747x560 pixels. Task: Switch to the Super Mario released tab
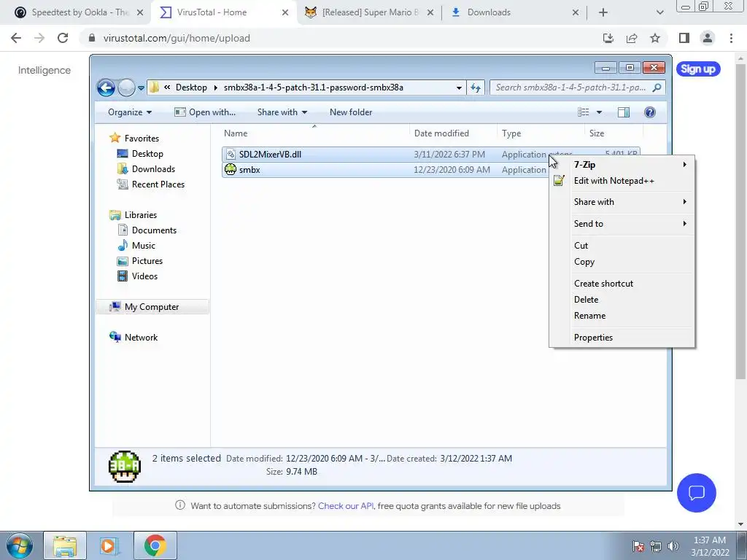[x=370, y=12]
